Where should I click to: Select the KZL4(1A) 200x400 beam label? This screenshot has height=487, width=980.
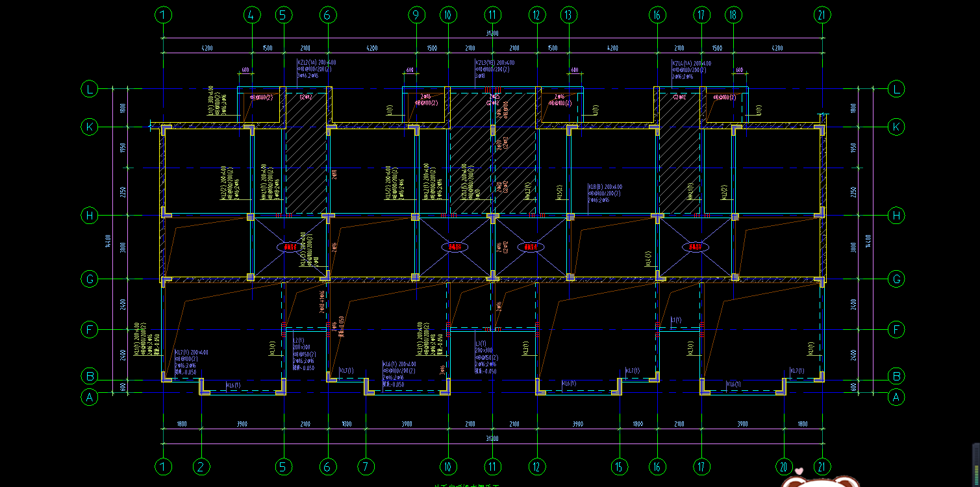coord(692,63)
